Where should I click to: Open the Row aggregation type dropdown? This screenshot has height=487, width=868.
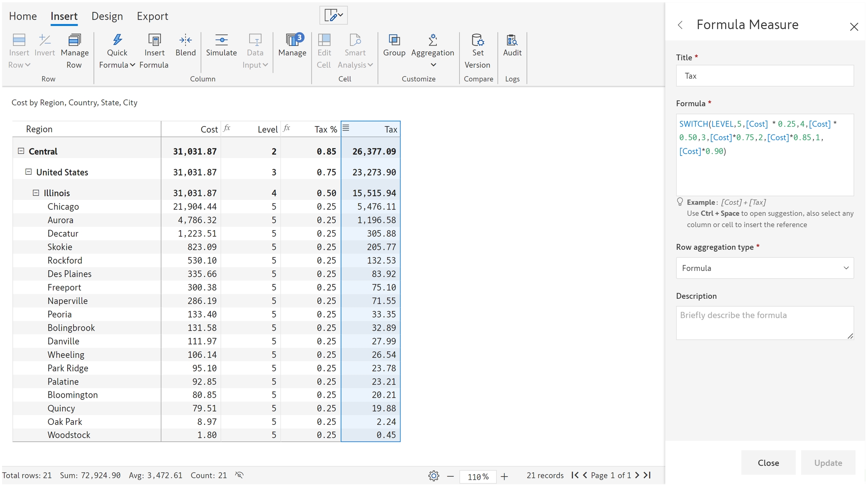[764, 268]
